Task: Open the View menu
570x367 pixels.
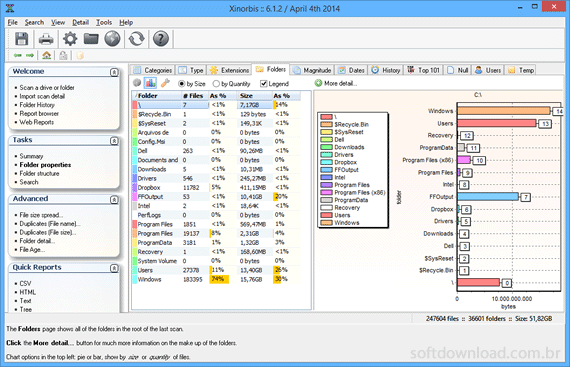Action: [57, 23]
